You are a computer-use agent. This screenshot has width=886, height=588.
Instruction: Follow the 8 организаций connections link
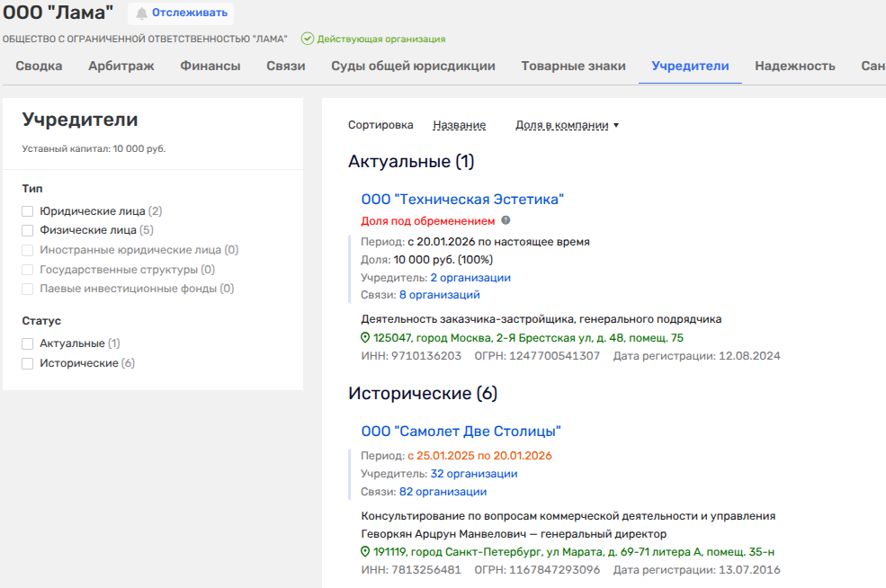point(439,295)
